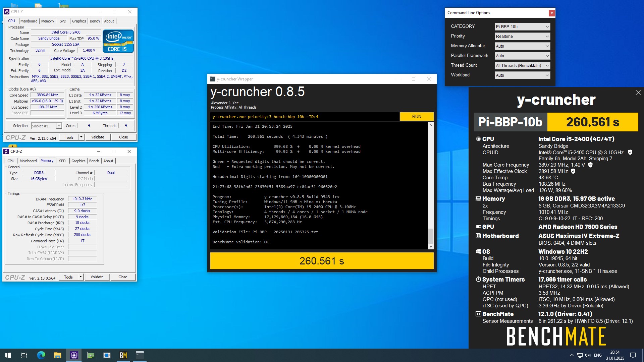Image resolution: width=644 pixels, height=362 pixels.
Task: Switch to Memory tab in top CPU-Z
Action: coord(48,21)
